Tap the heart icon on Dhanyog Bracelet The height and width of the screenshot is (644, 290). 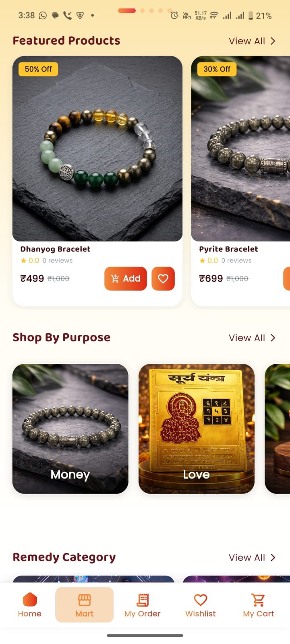coord(163,279)
